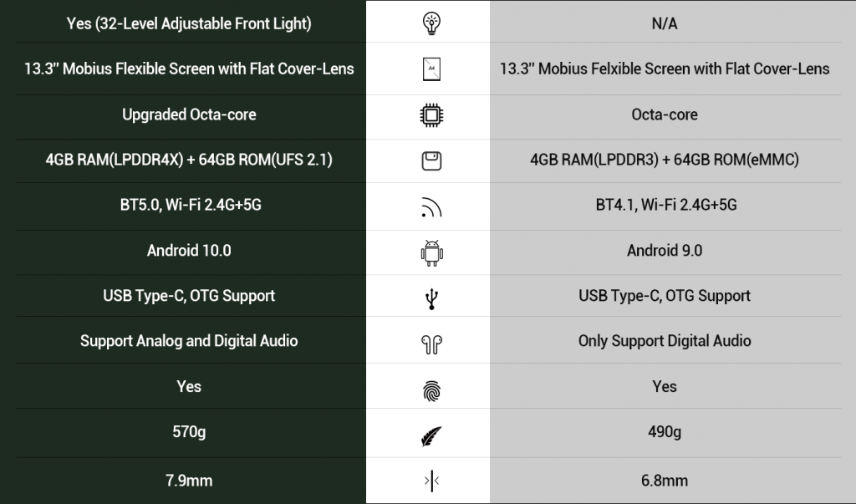Click the BT4.1, Wi-Fi 2.4G+5G cell
The image size is (856, 504).
click(666, 205)
